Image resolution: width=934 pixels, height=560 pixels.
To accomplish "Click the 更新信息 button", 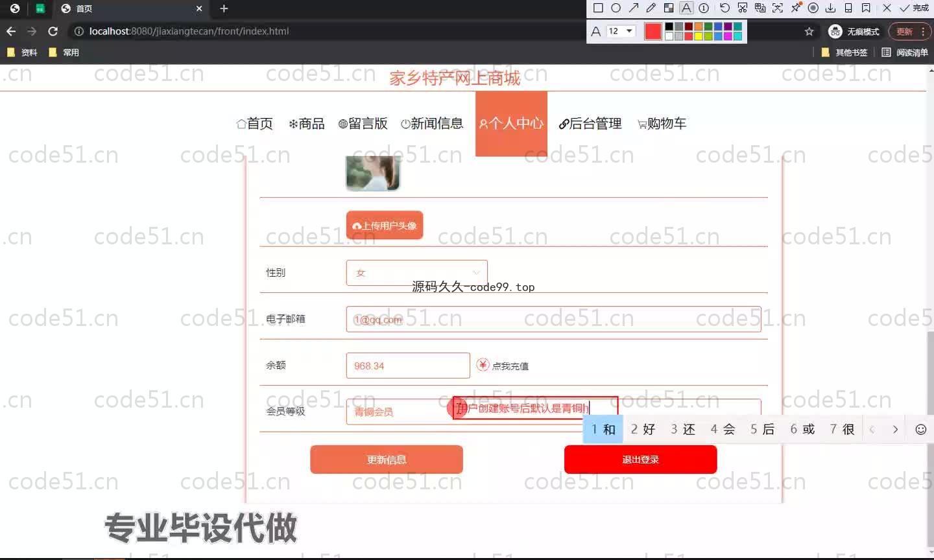I will [387, 460].
